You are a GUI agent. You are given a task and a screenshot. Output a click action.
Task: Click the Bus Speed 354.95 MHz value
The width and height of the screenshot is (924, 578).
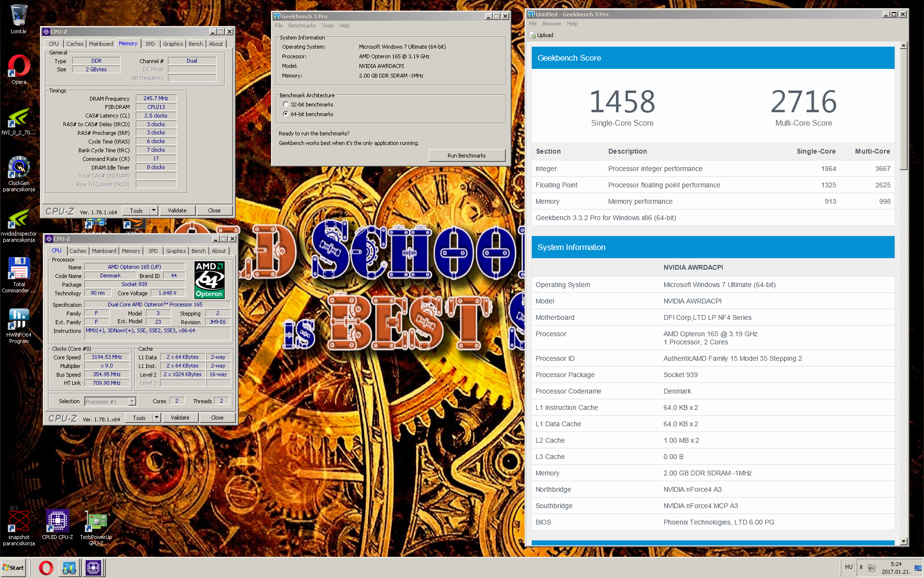pos(107,374)
